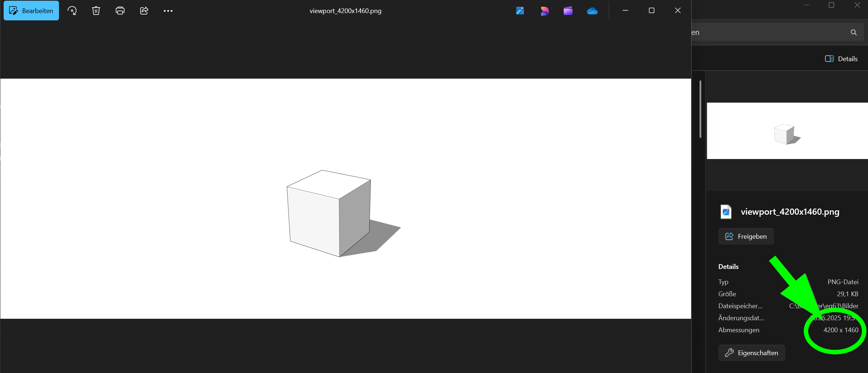Create a video with Clipchamp

tap(568, 11)
